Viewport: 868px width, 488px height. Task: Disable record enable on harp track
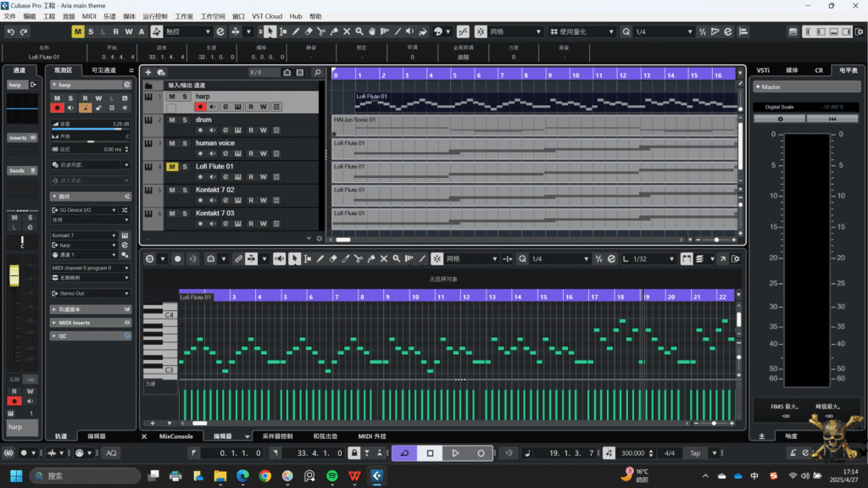pos(201,107)
